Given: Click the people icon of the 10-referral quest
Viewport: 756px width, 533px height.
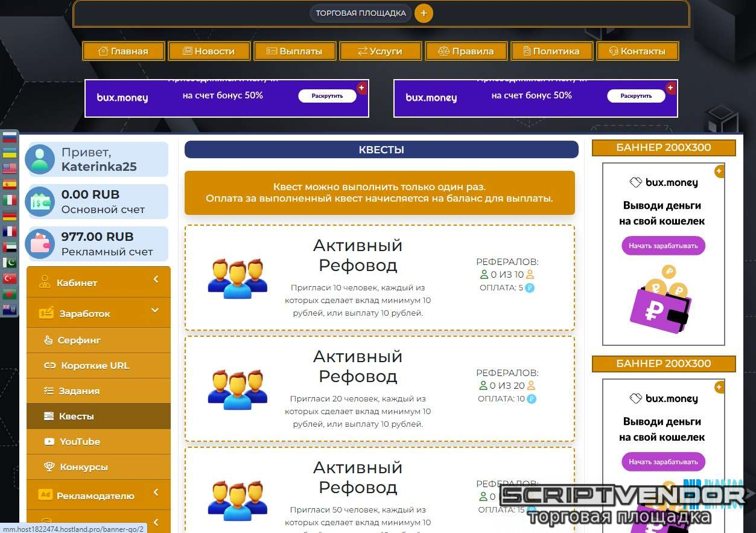Looking at the screenshot, I should (238, 278).
